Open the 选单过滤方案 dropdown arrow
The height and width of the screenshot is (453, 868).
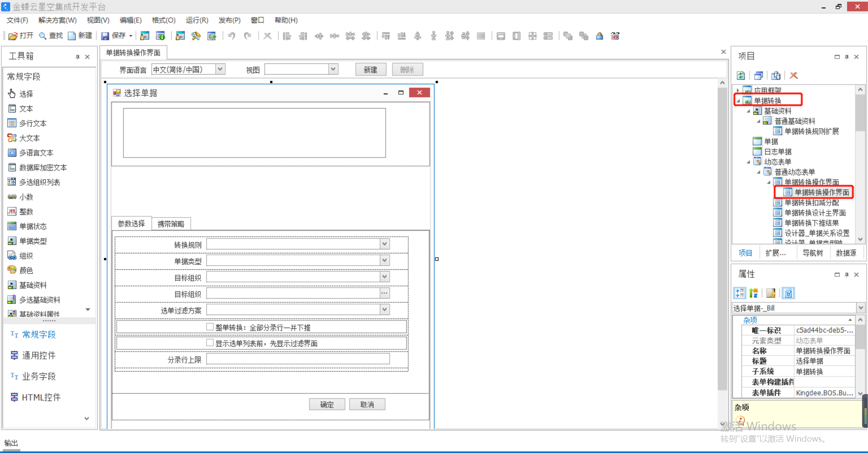tap(384, 310)
